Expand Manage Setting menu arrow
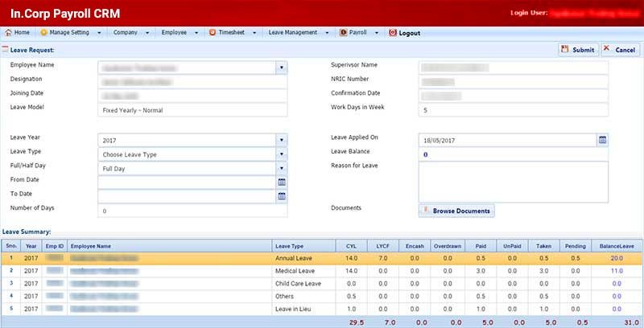The height and width of the screenshot is (328, 644). [99, 33]
